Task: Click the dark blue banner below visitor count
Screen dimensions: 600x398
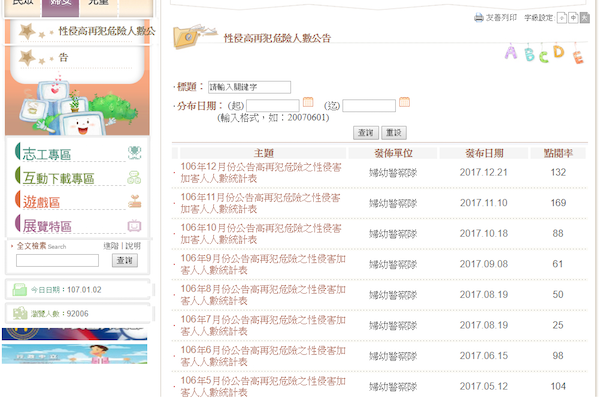Action: (74, 334)
